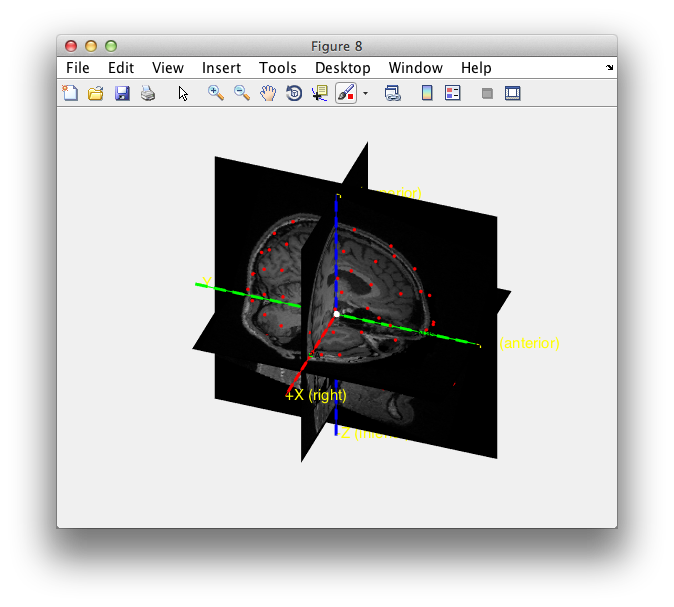The width and height of the screenshot is (674, 607).
Task: Close Figure 8 with the red button
Action: point(71,46)
